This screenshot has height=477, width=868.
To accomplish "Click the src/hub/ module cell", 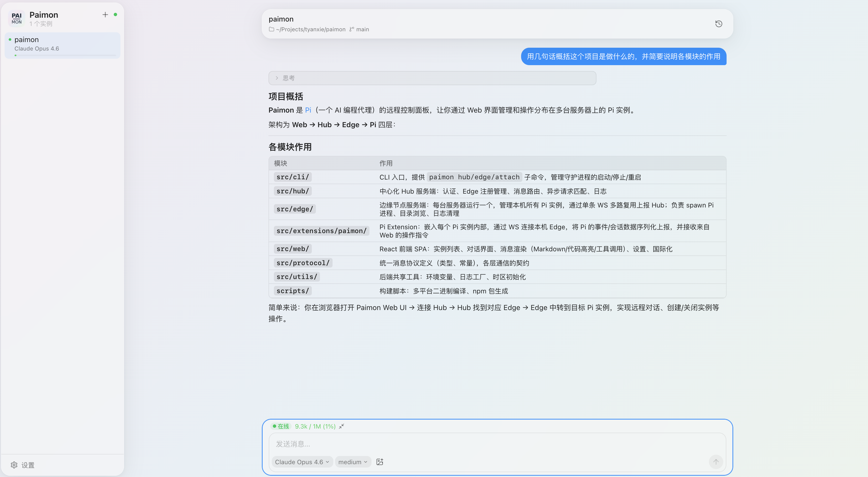I will (x=293, y=191).
